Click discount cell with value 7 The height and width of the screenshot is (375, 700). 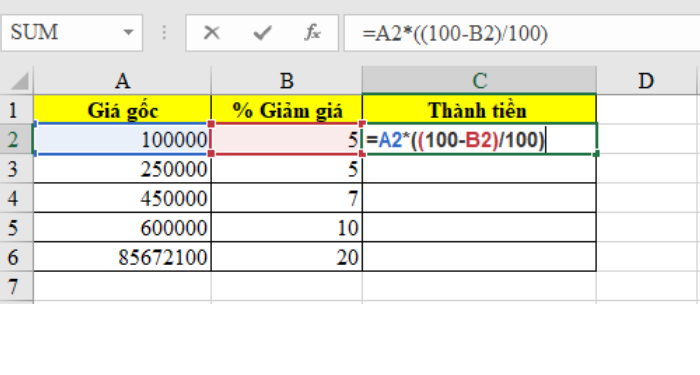click(x=287, y=198)
